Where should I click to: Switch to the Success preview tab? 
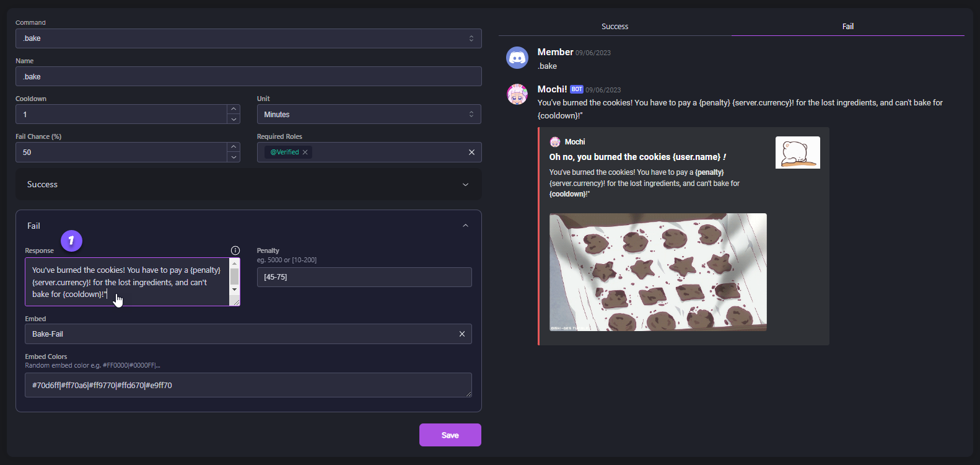pyautogui.click(x=615, y=27)
